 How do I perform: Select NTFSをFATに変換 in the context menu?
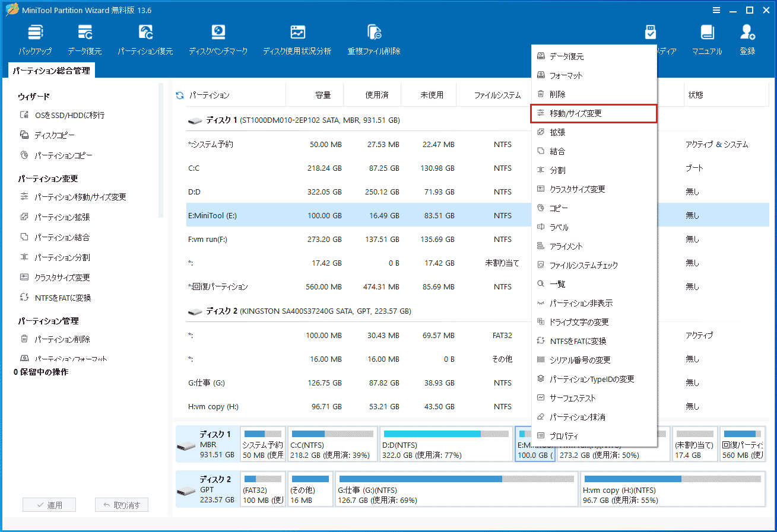[594, 341]
